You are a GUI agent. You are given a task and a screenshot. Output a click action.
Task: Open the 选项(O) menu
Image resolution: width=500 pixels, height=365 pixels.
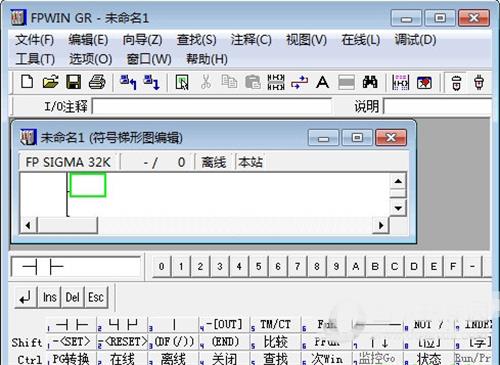tap(91, 59)
